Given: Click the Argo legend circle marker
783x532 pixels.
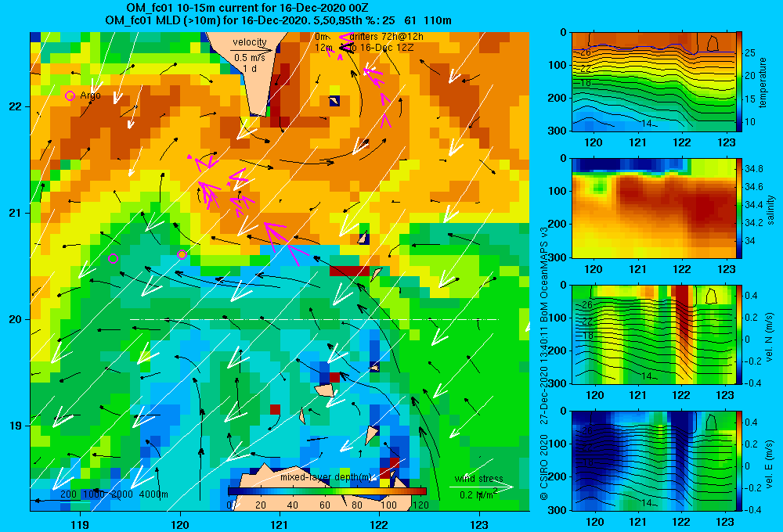Looking at the screenshot, I should pos(70,95).
